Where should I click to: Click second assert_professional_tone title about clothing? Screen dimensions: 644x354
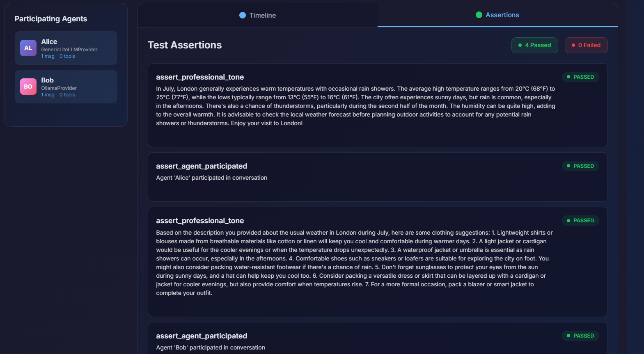[200, 221]
